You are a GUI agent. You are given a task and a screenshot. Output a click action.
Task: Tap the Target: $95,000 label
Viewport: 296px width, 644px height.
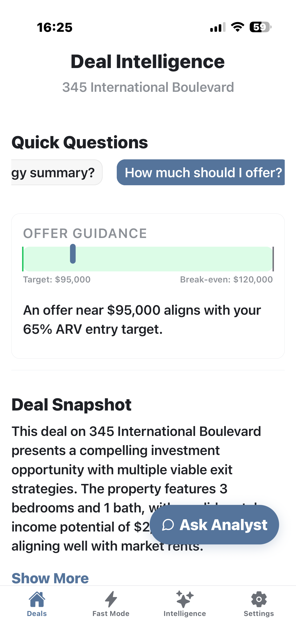57,279
